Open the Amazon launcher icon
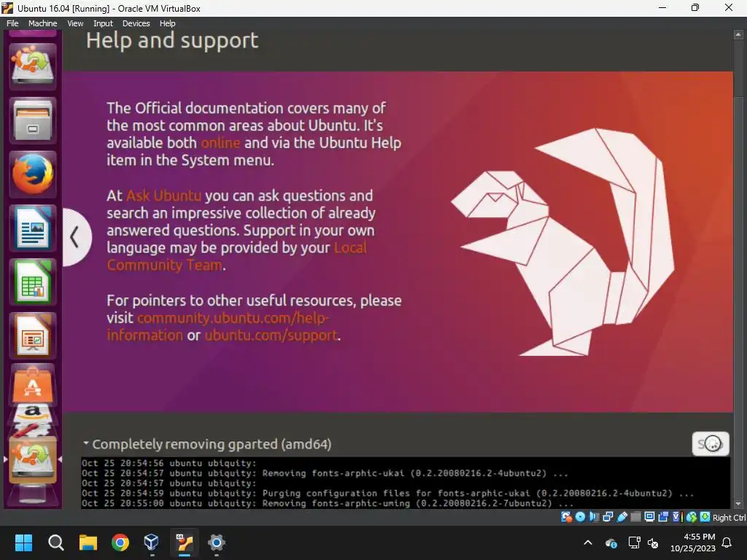747x560 pixels. 32,415
